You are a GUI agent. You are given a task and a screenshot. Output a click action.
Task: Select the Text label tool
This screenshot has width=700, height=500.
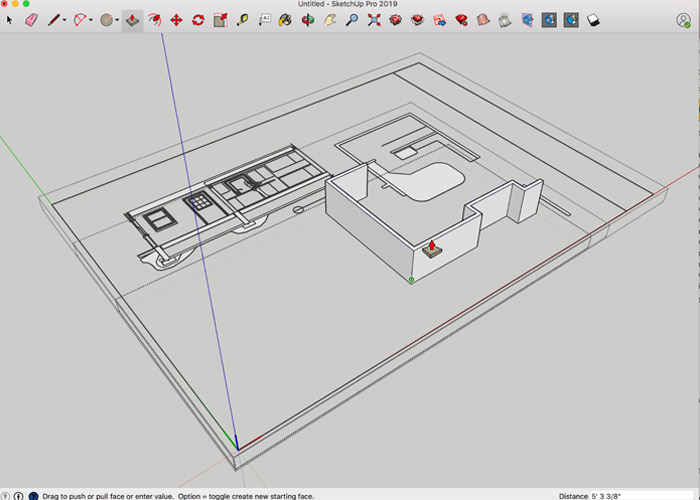click(x=265, y=20)
